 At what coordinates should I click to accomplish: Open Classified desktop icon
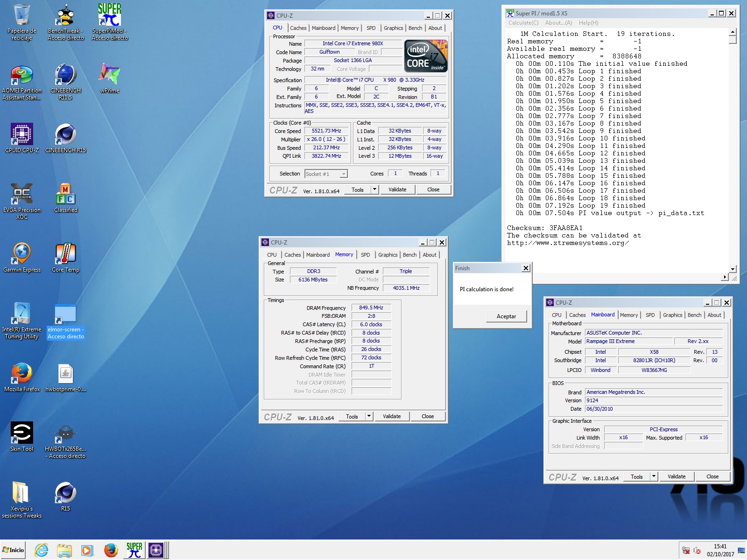[65, 197]
